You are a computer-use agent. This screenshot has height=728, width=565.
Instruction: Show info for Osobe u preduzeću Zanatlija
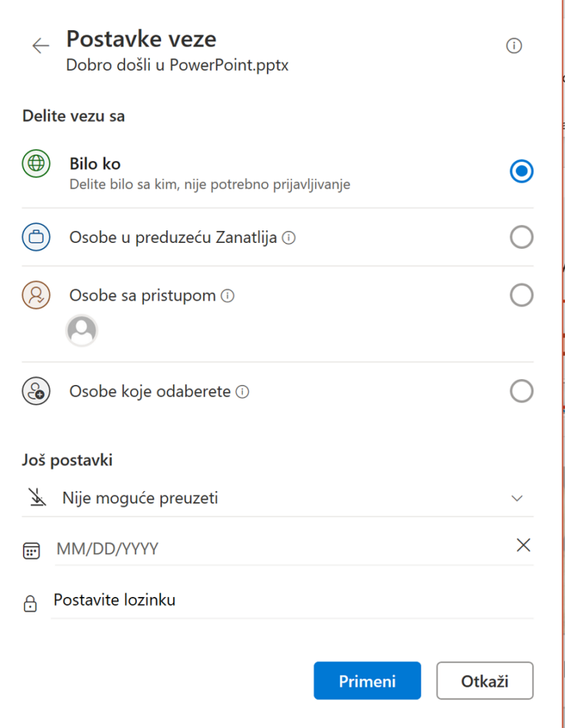click(288, 238)
